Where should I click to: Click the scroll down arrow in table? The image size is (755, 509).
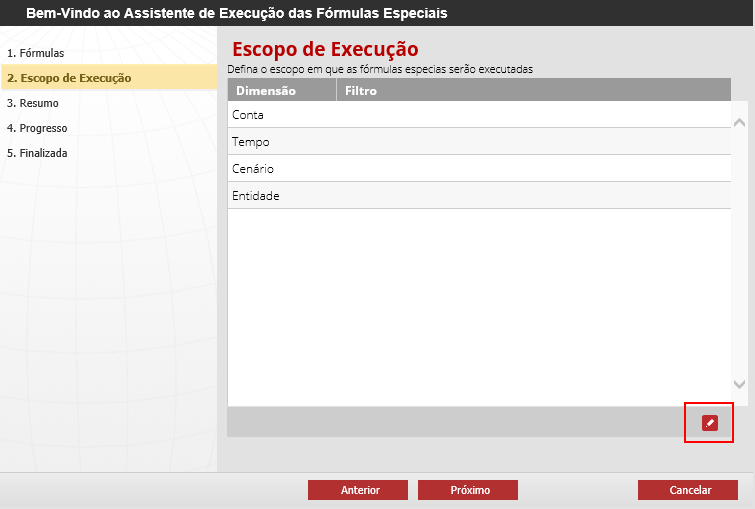(x=739, y=384)
